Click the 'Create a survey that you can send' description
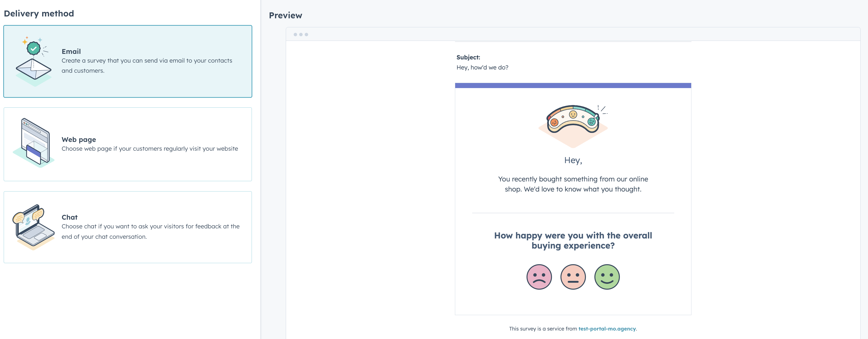 point(147,66)
